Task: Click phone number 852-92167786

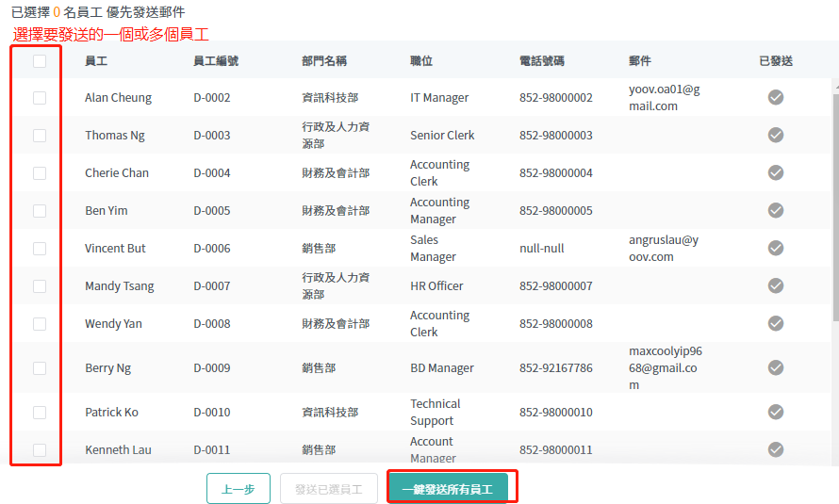Action: pos(556,368)
